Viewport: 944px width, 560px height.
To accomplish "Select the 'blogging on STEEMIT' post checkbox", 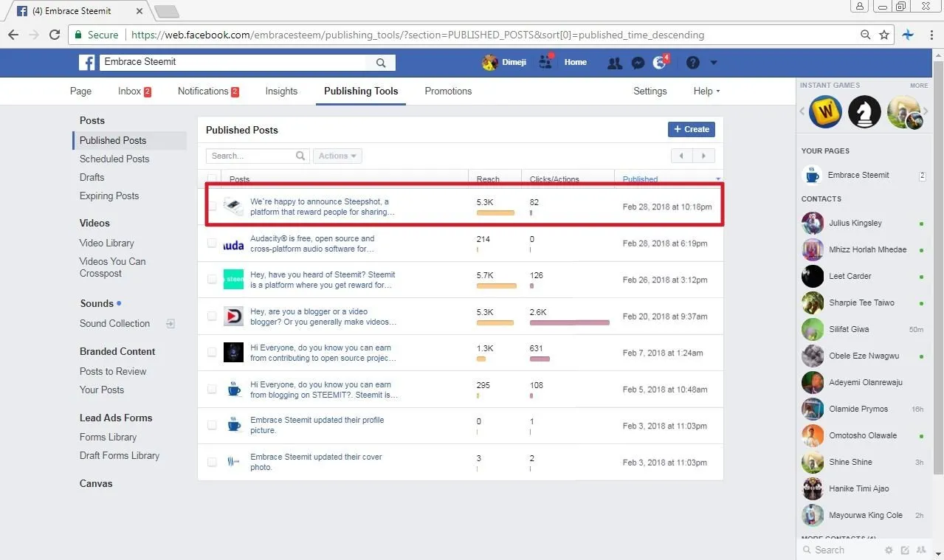I will tap(212, 389).
